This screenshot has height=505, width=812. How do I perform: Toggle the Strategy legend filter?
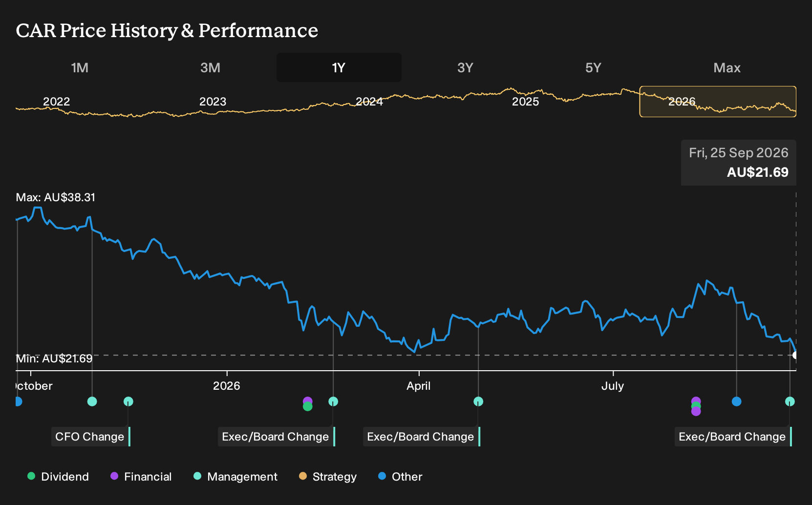click(328, 477)
